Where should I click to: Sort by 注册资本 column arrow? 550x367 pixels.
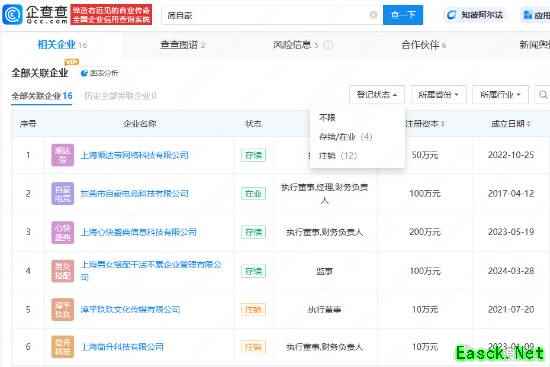(443, 124)
